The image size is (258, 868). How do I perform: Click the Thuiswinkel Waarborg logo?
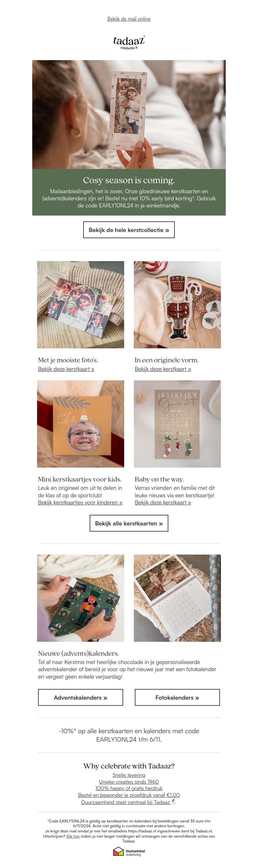(x=129, y=852)
